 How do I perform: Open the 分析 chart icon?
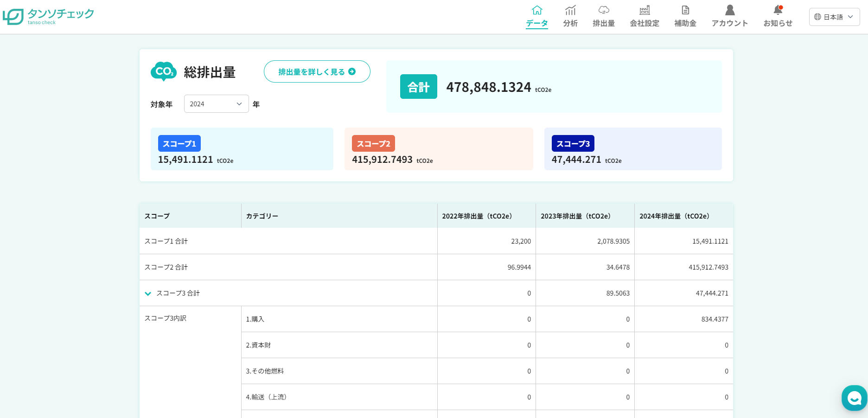coord(570,11)
